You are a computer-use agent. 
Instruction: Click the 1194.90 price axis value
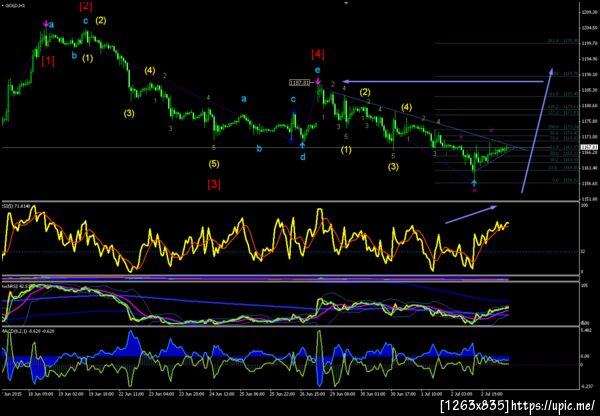(587, 59)
